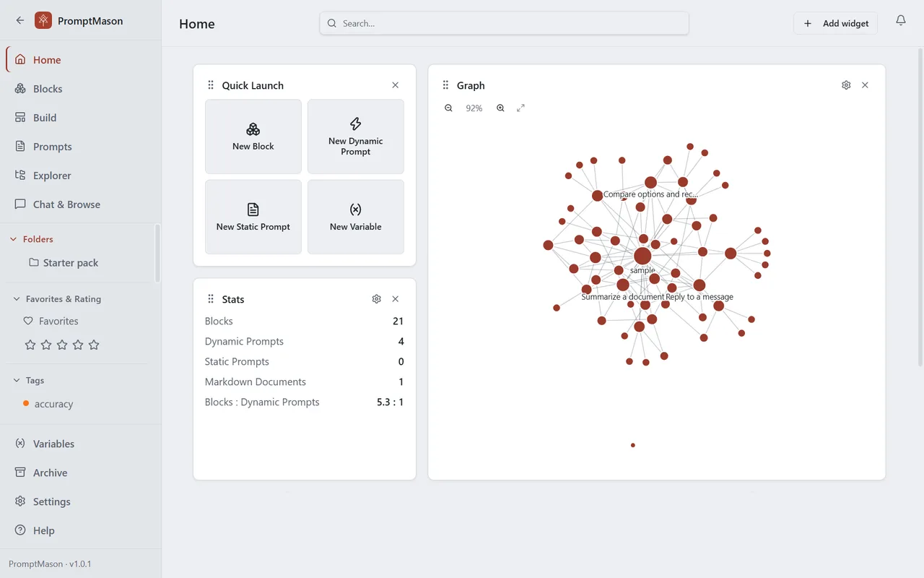Click the large 'sample' graph node
924x578 pixels.
(642, 256)
